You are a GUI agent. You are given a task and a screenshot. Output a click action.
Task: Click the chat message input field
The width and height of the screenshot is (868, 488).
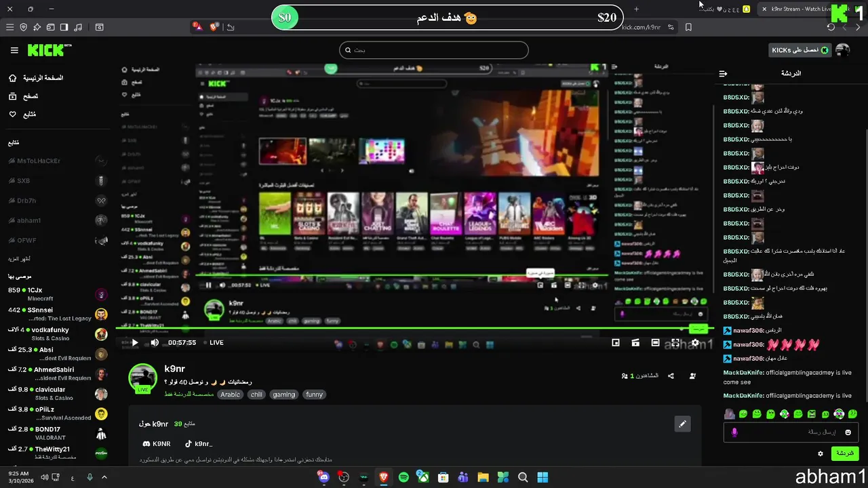pos(791,432)
